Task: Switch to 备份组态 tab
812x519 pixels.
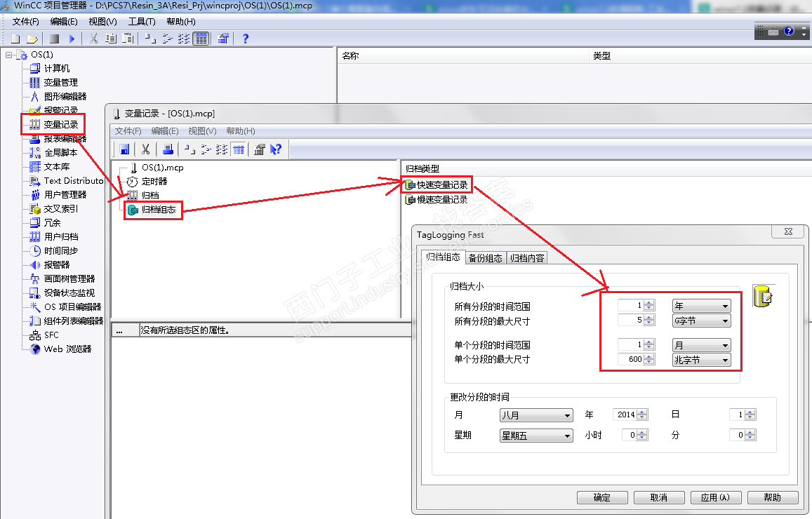Action: pos(485,257)
